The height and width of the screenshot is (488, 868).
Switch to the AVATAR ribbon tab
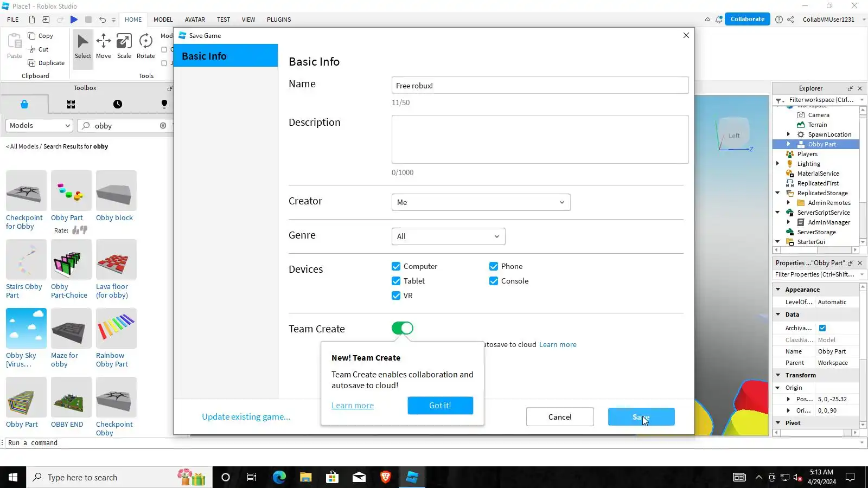coord(195,20)
